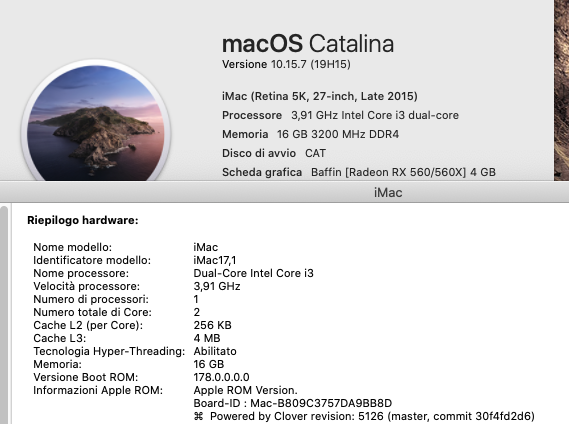The height and width of the screenshot is (424, 569).
Task: Select the 'Nome modello:' row
Action: [x=126, y=247]
